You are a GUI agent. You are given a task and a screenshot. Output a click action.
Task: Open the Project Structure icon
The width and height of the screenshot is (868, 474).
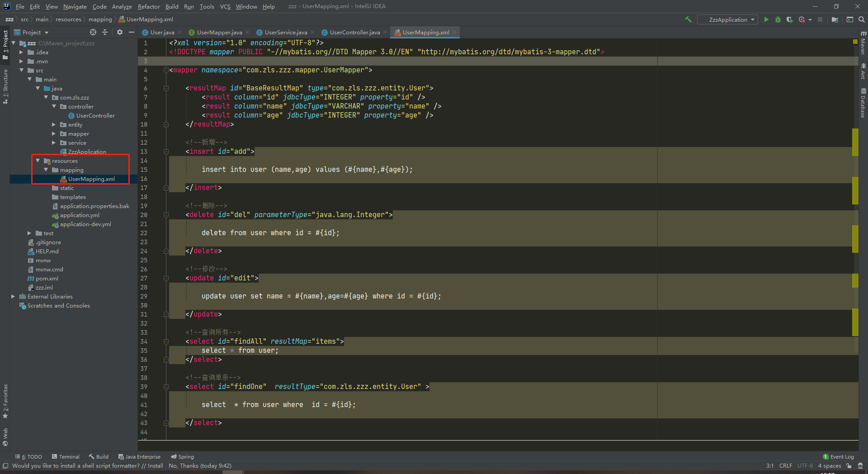coord(835,19)
